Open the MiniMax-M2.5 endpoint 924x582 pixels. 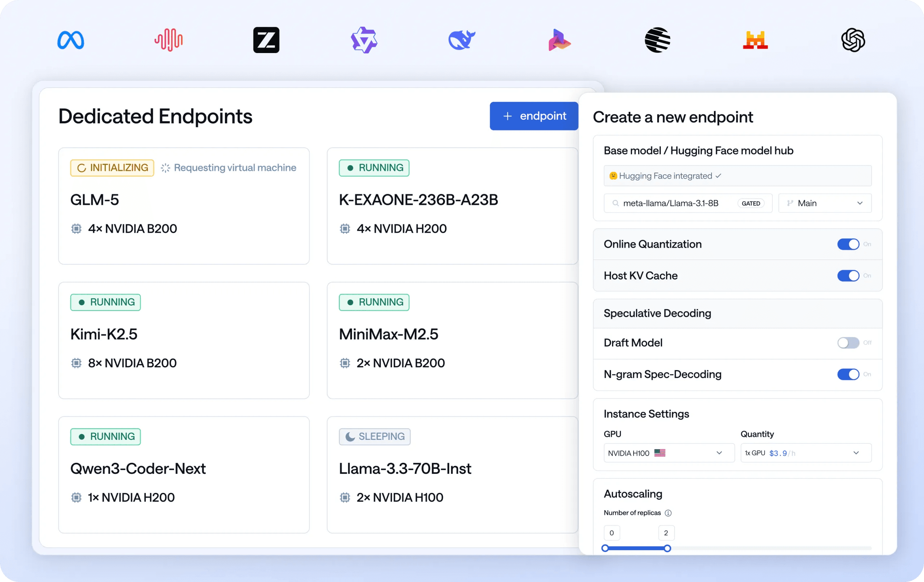(452, 340)
